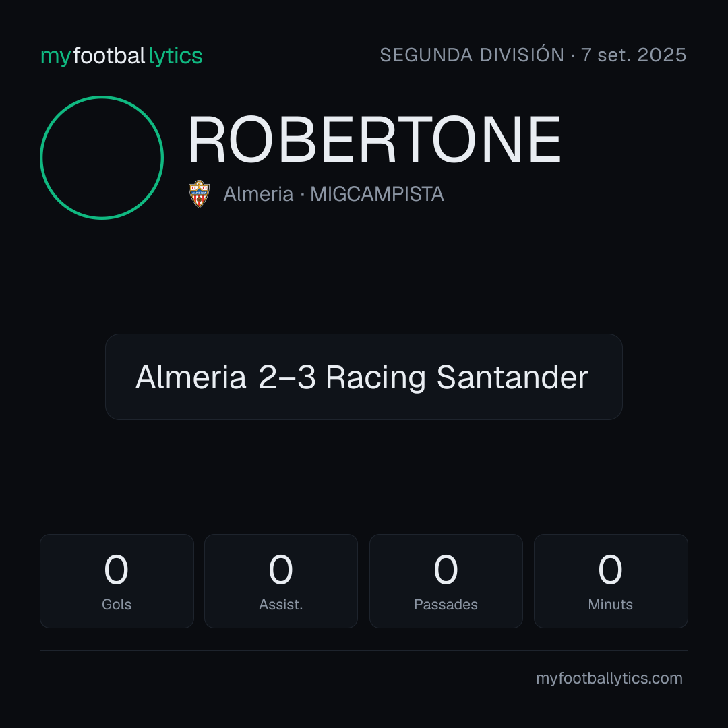Click the zero value above Assist.

click(281, 570)
